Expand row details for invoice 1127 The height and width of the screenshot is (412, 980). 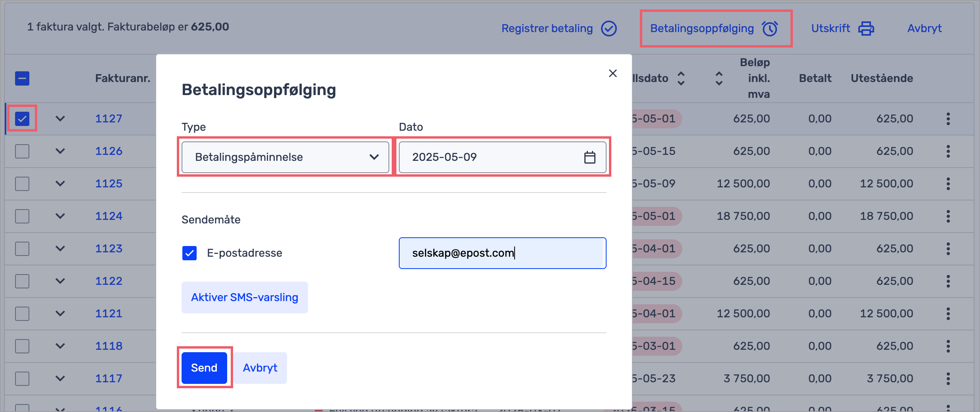60,119
